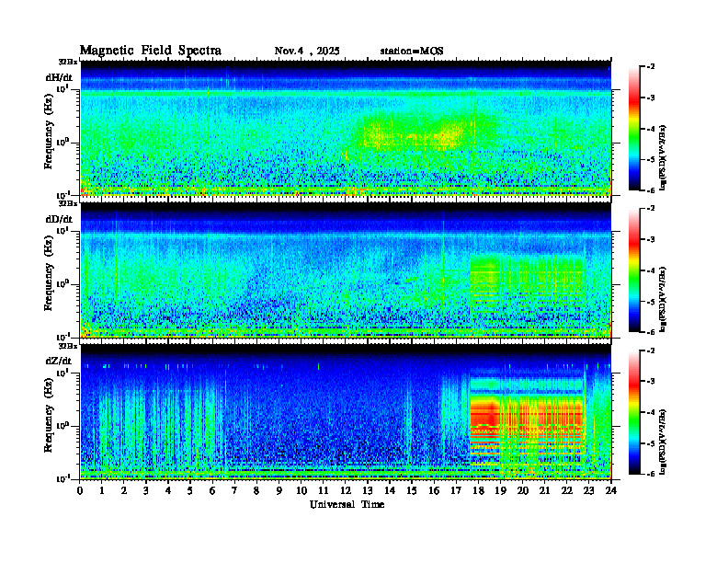Click hour label 16 on time axis

[x=434, y=490]
